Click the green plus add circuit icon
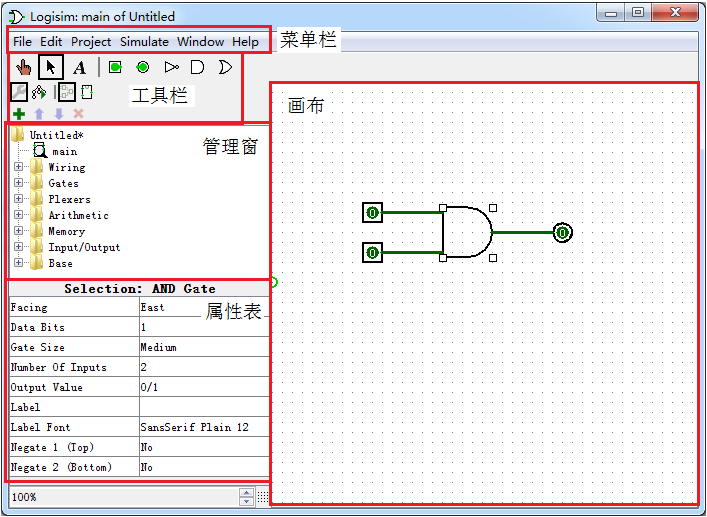This screenshot has width=707, height=517. pos(19,114)
